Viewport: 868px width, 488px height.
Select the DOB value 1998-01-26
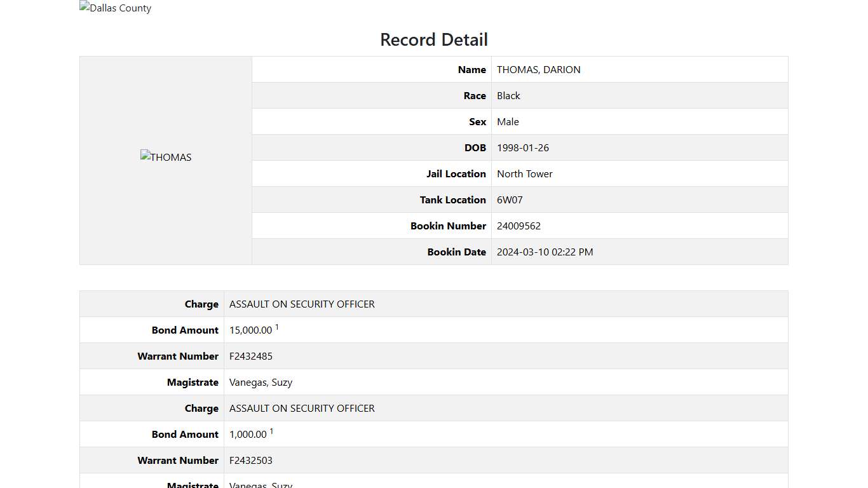click(x=523, y=147)
